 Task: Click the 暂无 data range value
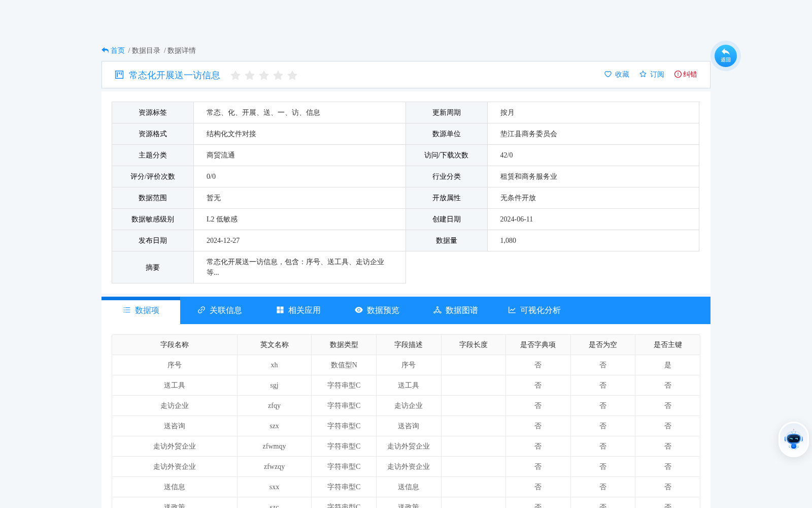click(214, 198)
